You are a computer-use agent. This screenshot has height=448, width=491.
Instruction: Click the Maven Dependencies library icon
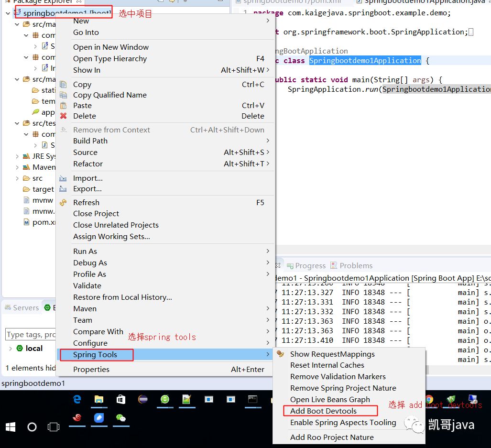point(26,167)
